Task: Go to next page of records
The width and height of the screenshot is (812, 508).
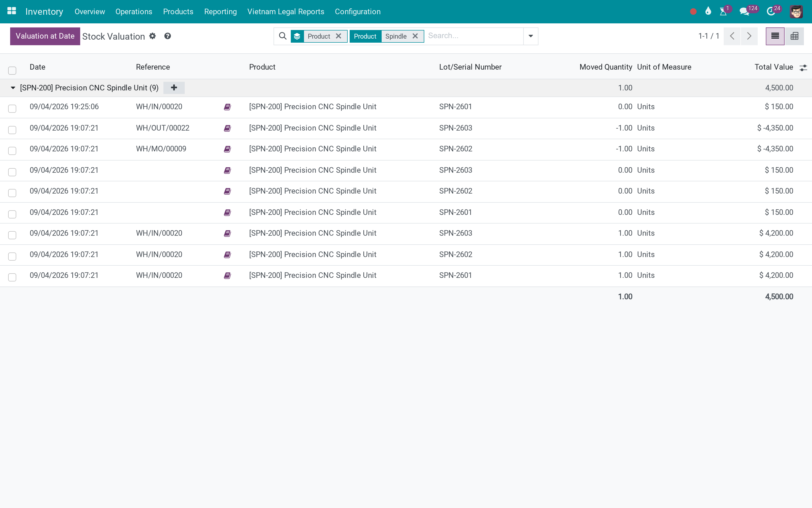Action: pos(749,36)
